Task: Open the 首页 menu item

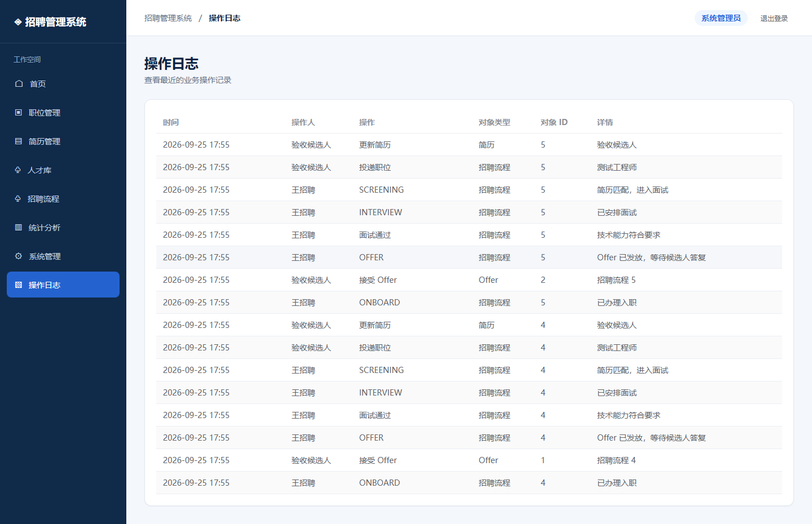Action: click(x=63, y=83)
